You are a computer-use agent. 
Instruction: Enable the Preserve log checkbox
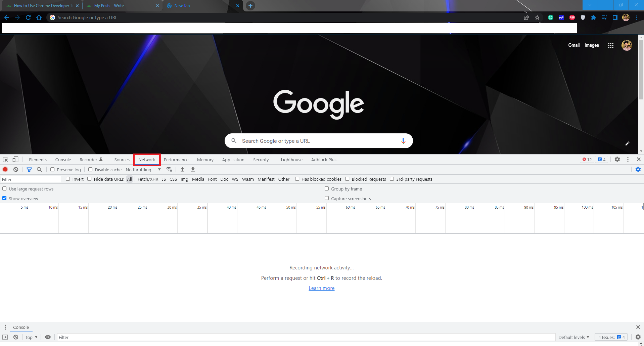point(52,170)
